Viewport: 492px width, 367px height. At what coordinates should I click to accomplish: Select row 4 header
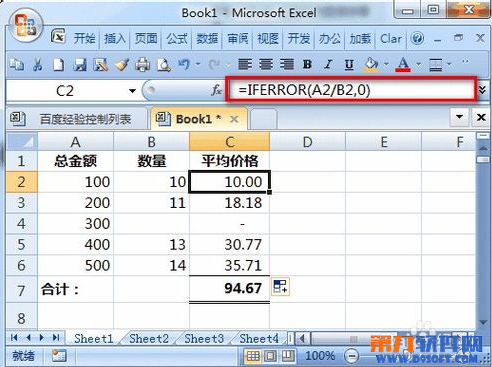click(x=22, y=224)
